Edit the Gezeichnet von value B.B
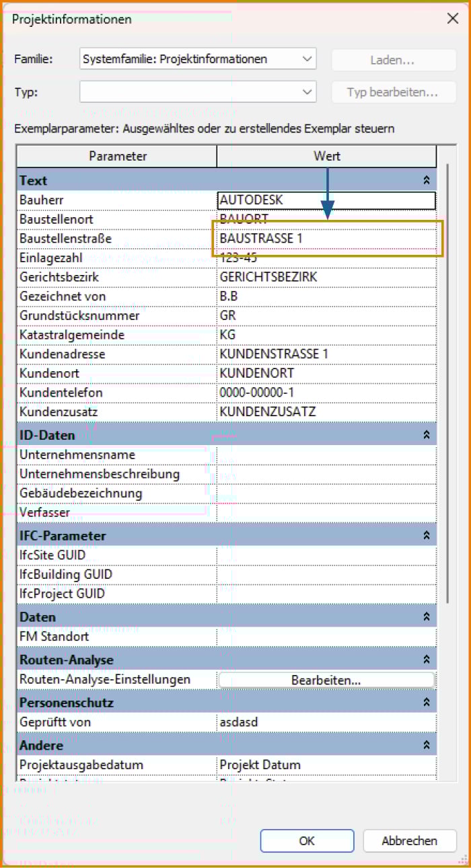Viewport: 471px width, 868px height. click(326, 296)
